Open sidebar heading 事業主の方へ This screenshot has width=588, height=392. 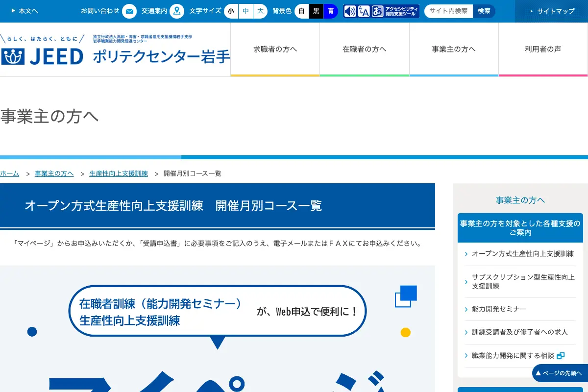pyautogui.click(x=520, y=200)
